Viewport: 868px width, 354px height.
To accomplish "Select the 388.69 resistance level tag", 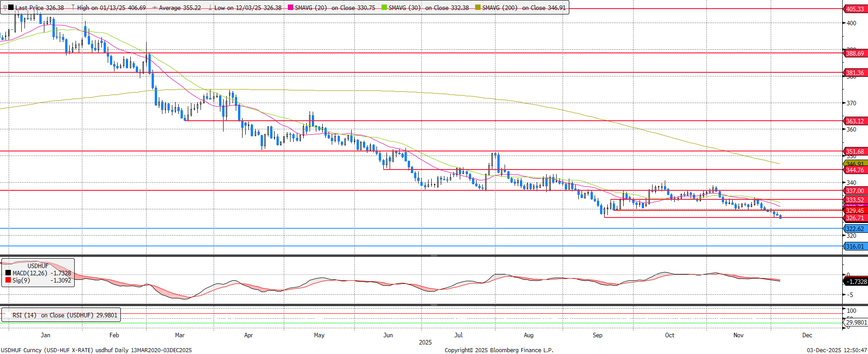I will [854, 53].
